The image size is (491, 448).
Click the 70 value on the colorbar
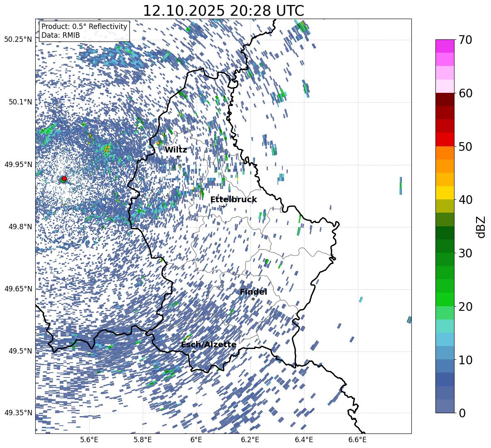tap(465, 40)
